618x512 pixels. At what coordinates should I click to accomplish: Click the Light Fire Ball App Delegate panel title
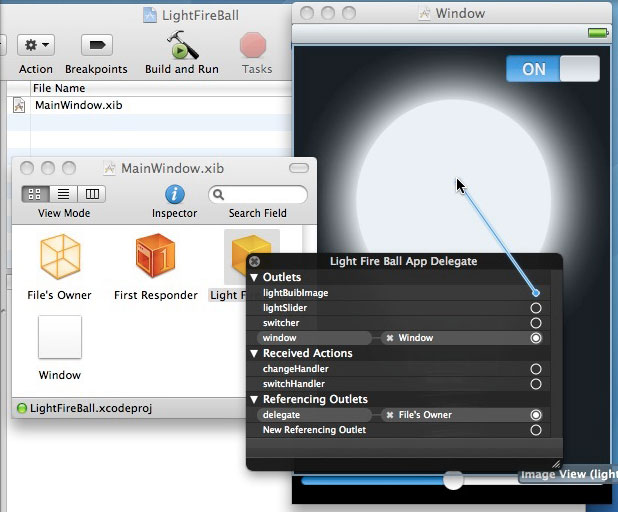click(x=404, y=261)
